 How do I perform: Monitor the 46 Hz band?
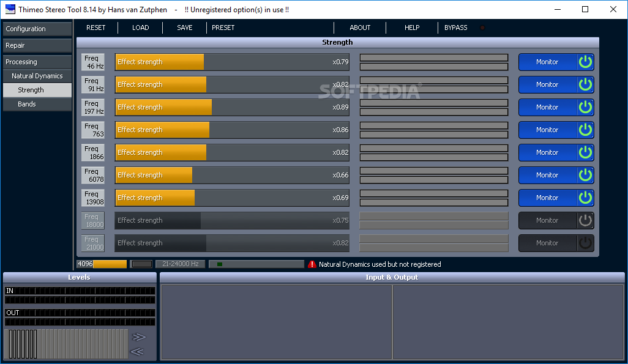click(547, 62)
